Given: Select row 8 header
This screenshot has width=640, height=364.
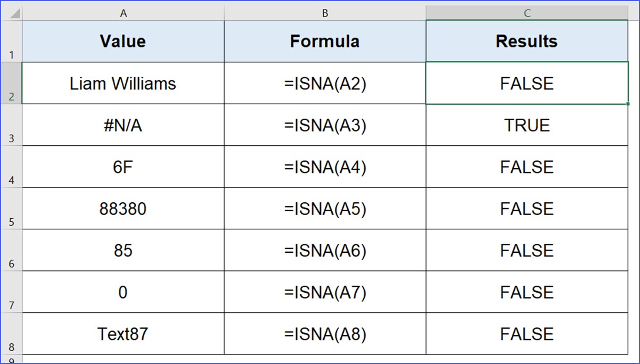Looking at the screenshot, I should (x=12, y=334).
